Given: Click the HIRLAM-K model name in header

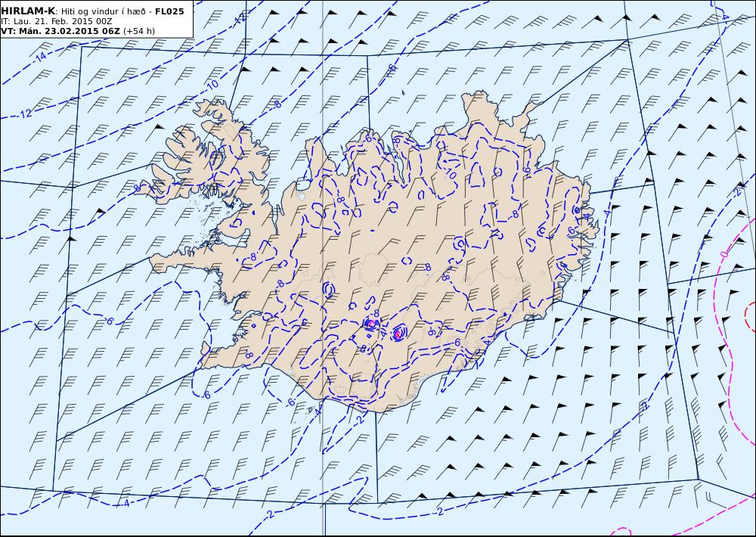Looking at the screenshot, I should point(28,11).
